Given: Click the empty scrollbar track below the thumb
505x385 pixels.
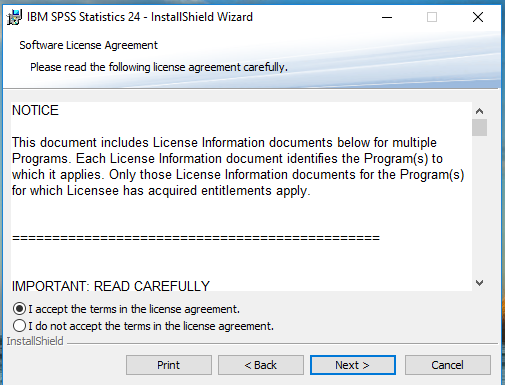Looking at the screenshot, I should 479,205.
